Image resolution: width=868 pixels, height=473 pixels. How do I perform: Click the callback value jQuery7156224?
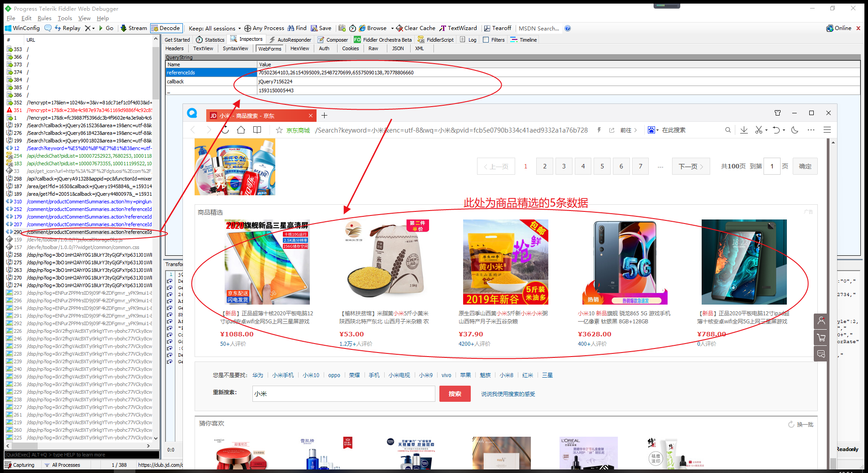click(275, 82)
